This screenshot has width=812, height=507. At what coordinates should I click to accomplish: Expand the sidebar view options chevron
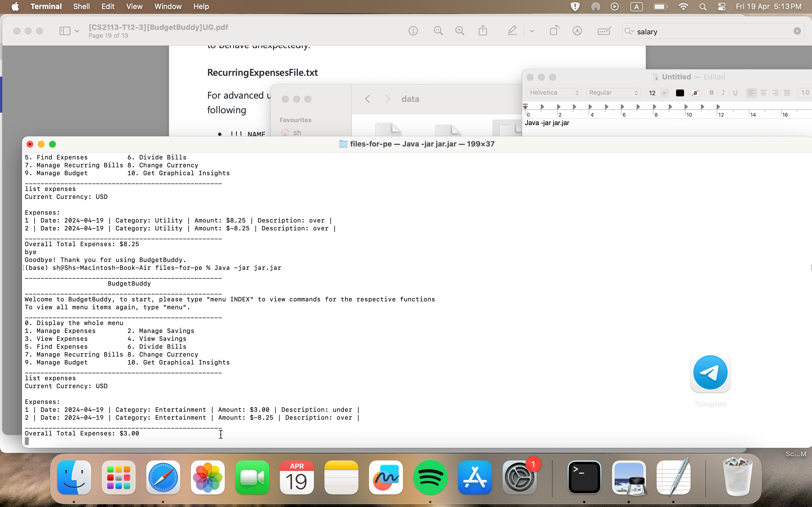point(77,31)
